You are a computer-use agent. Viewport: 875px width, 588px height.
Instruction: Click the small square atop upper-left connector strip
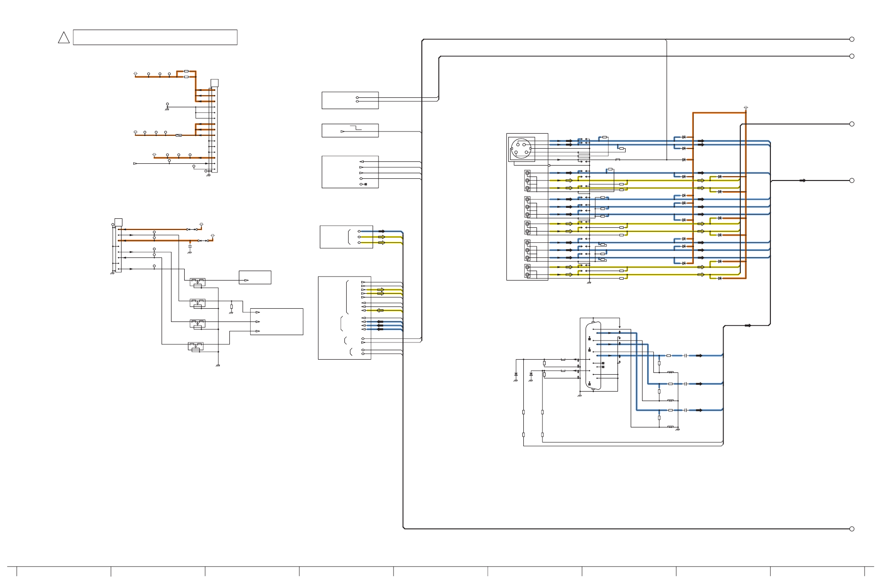click(x=214, y=83)
